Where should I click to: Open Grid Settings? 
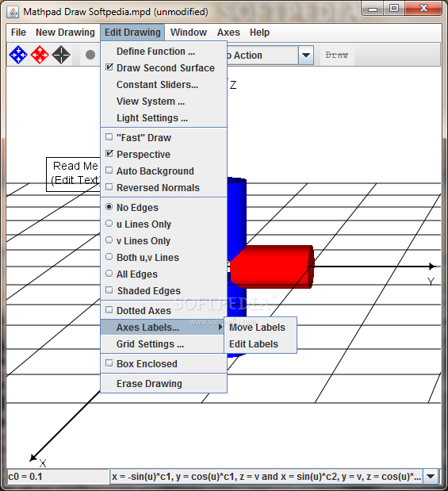(x=163, y=343)
